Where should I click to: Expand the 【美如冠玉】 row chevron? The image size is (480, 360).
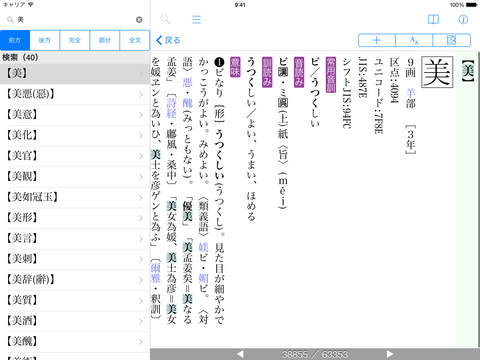pyautogui.click(x=141, y=198)
